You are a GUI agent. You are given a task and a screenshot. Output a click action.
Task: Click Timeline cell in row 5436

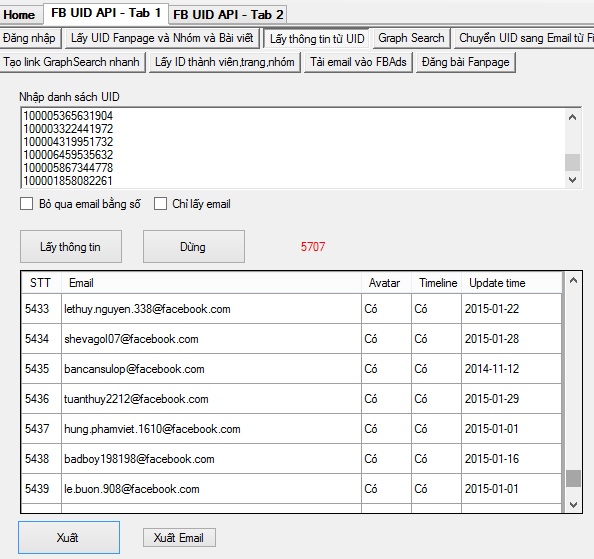(x=436, y=399)
